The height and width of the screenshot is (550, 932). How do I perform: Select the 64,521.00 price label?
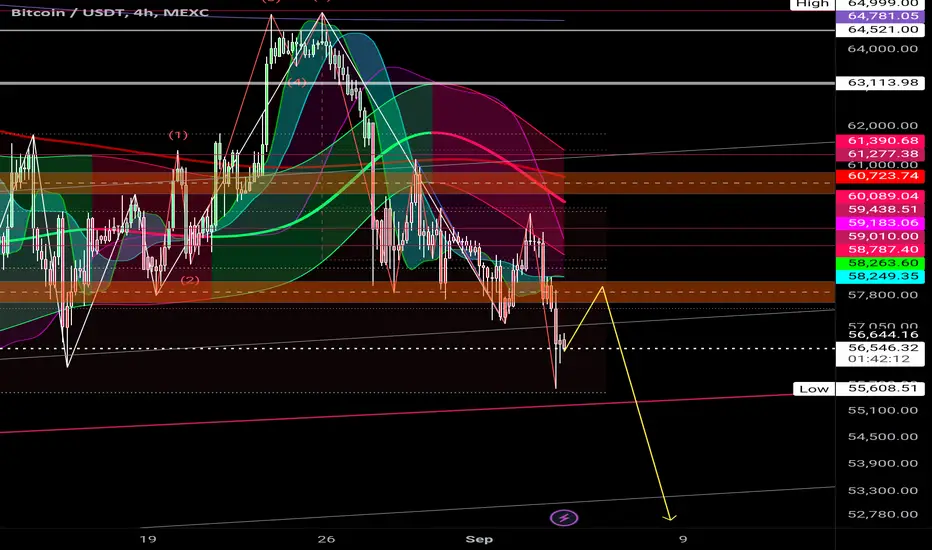tap(880, 30)
